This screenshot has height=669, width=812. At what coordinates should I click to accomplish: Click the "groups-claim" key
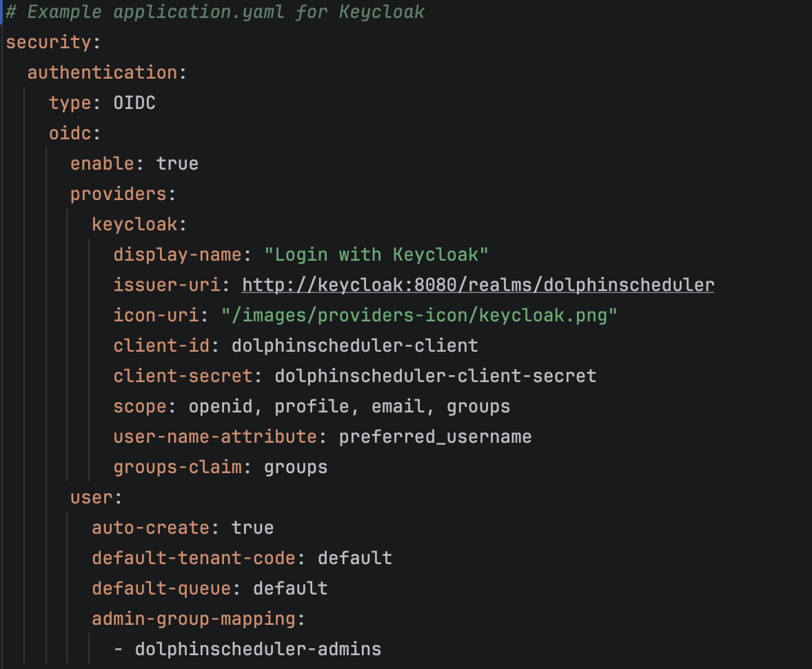[x=177, y=467]
